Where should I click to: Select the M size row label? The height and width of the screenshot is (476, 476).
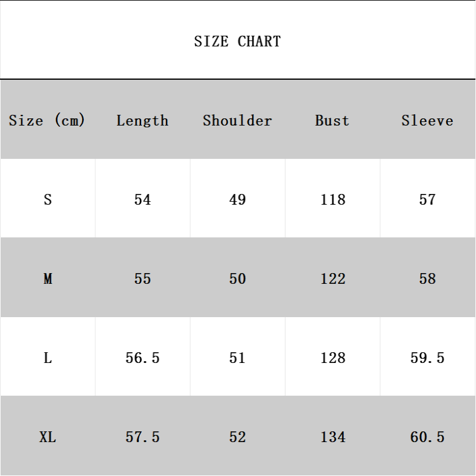[48, 278]
